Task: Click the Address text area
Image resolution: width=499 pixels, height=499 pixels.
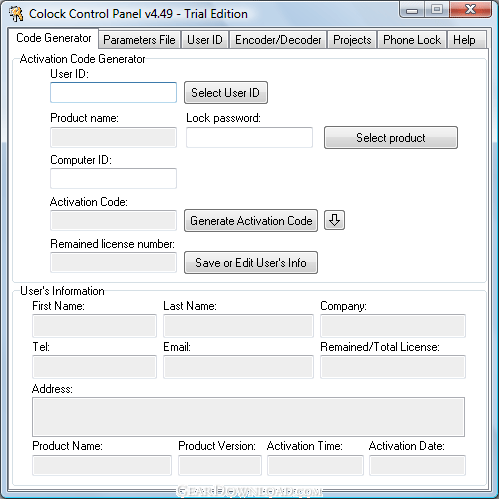Action: 248,417
